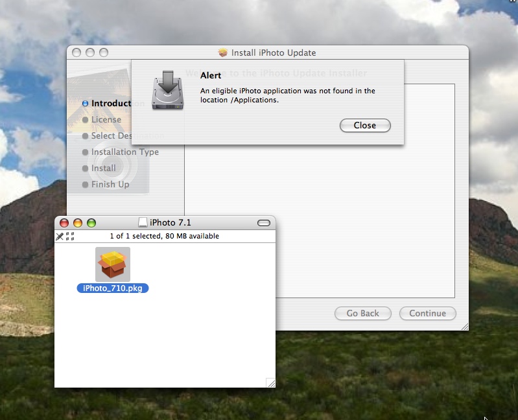This screenshot has height=420, width=518.
Task: Click Continue in the installer window
Action: (427, 313)
